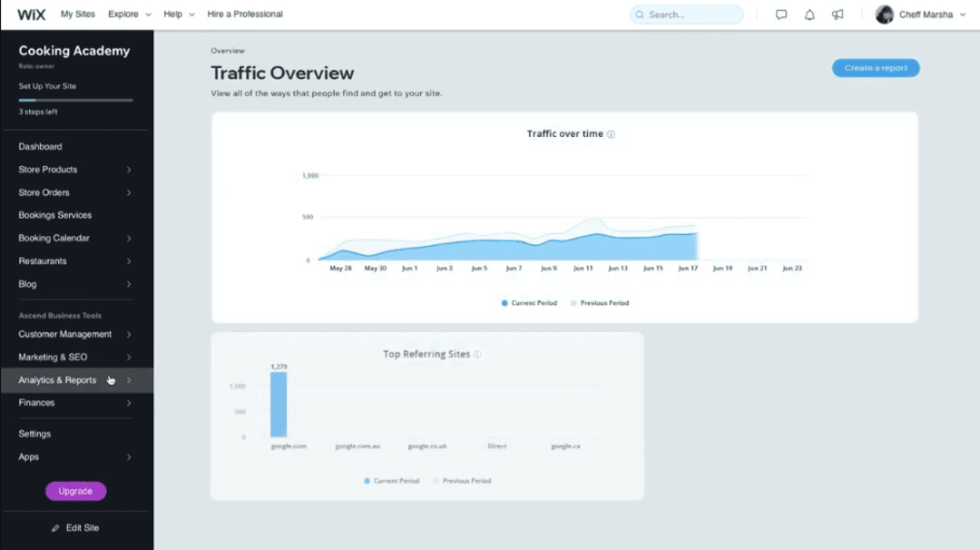
Task: Select Analytics & Reports in sidebar
Action: coord(59,379)
